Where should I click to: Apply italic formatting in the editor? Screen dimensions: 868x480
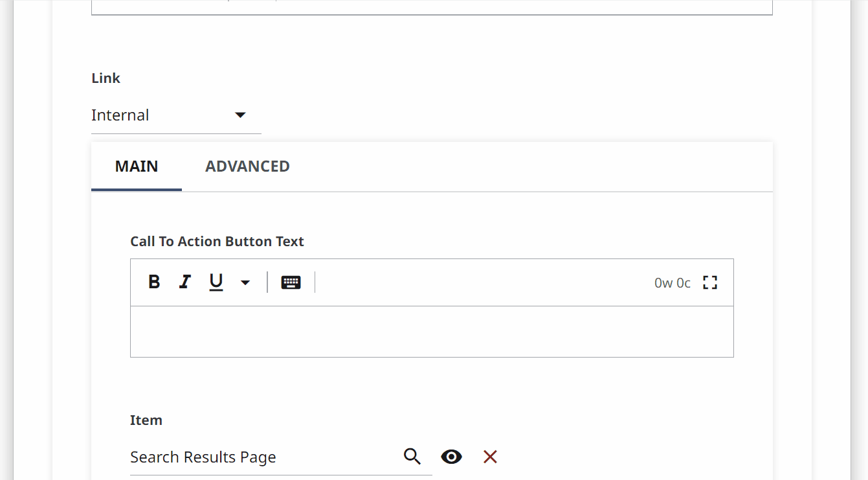[185, 282]
